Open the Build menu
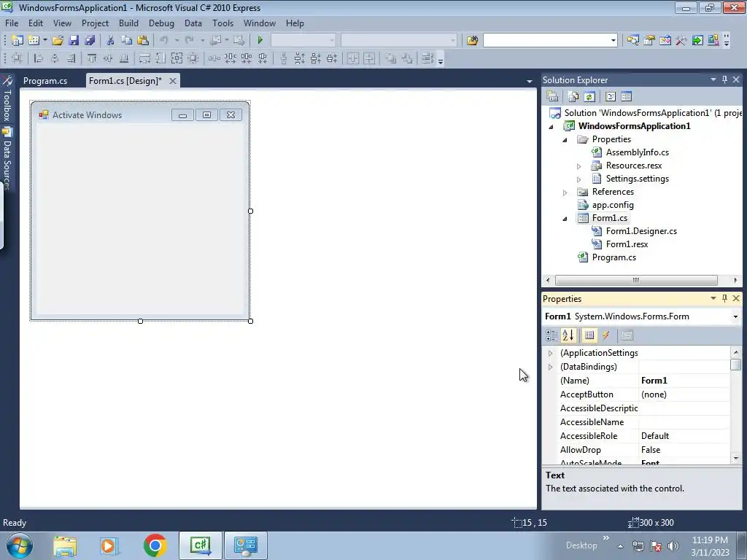The image size is (747, 560). coord(128,23)
